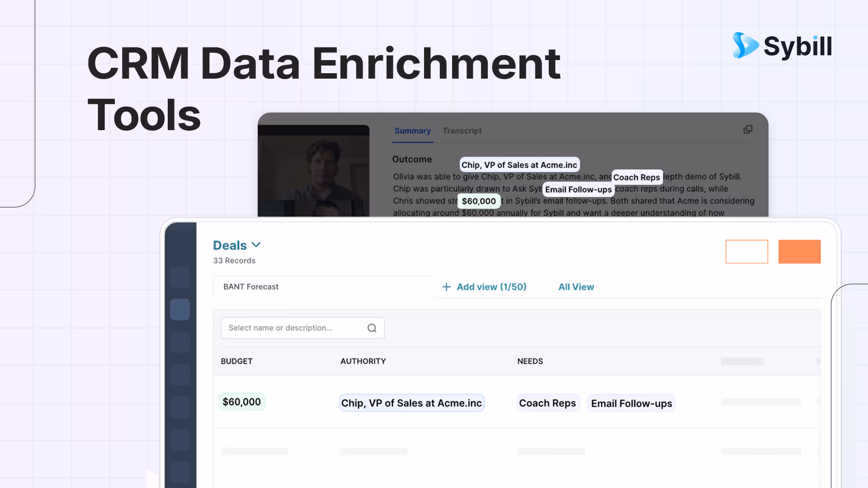Click the highlighted sidebar item
The width and height of the screenshot is (868, 488).
click(x=180, y=310)
